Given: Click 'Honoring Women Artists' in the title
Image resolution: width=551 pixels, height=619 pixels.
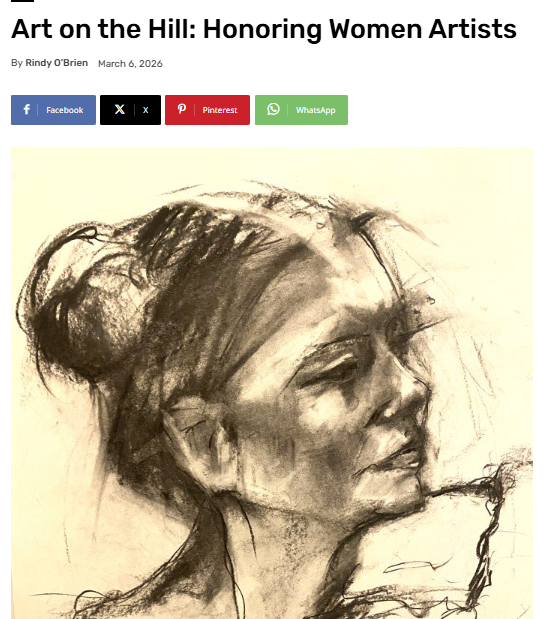Looking at the screenshot, I should 360,30.
